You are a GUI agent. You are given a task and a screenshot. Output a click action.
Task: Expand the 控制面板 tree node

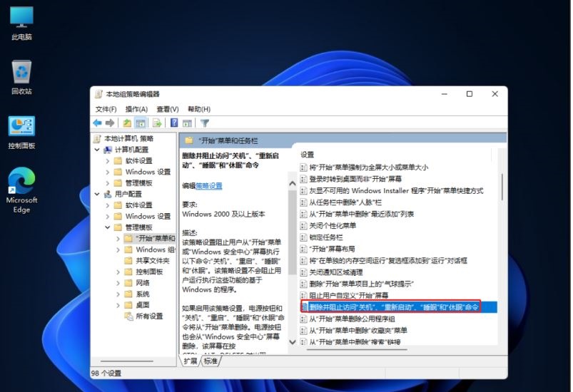[x=118, y=272]
